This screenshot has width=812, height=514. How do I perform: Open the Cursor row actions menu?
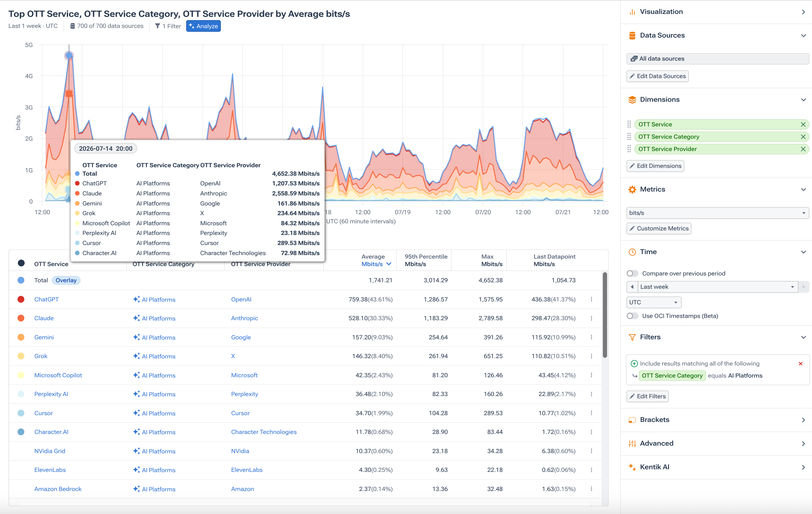[591, 413]
